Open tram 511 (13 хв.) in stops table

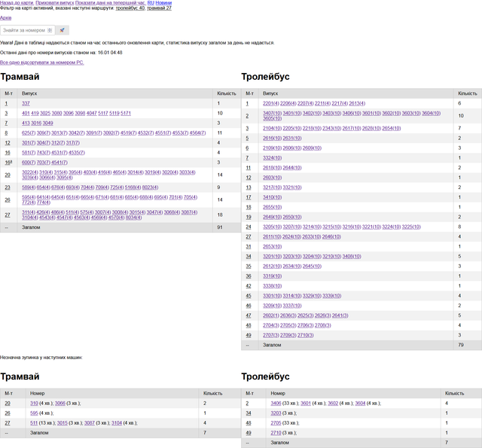[34, 423]
